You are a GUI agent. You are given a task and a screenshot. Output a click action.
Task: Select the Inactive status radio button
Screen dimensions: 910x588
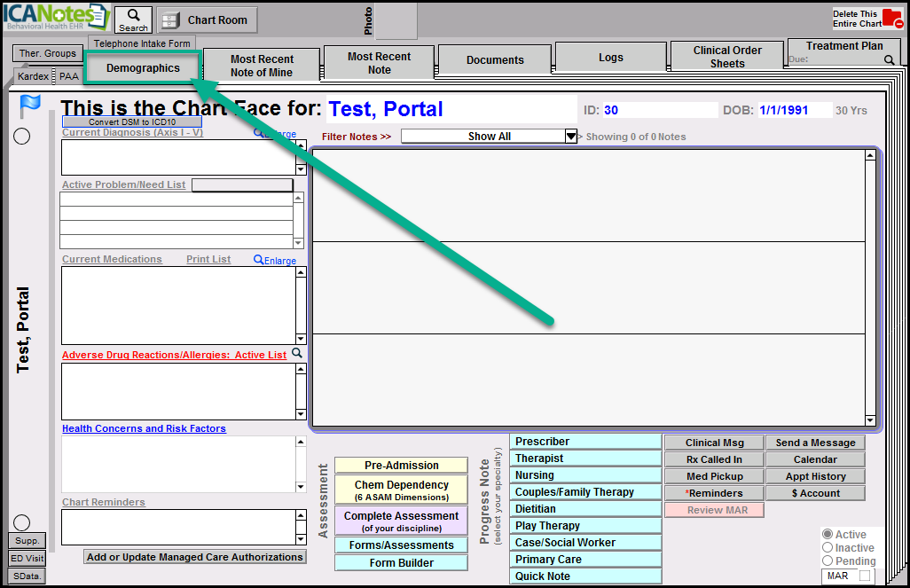tap(828, 548)
